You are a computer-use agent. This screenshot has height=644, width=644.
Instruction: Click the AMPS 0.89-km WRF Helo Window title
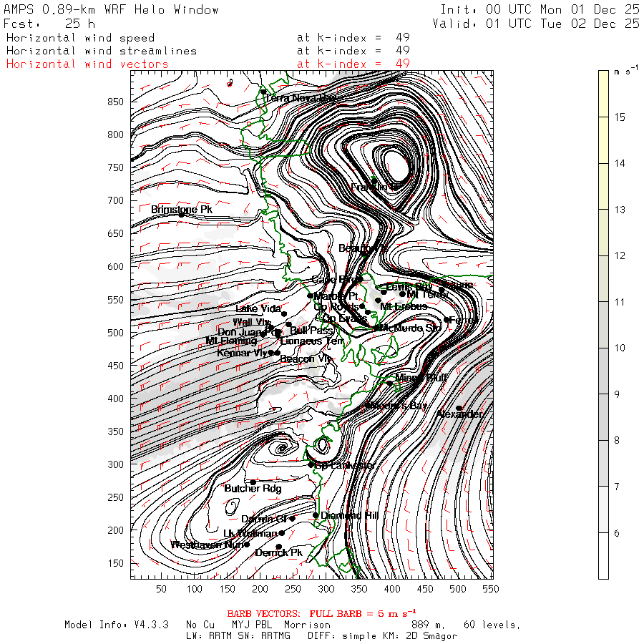pos(111,9)
